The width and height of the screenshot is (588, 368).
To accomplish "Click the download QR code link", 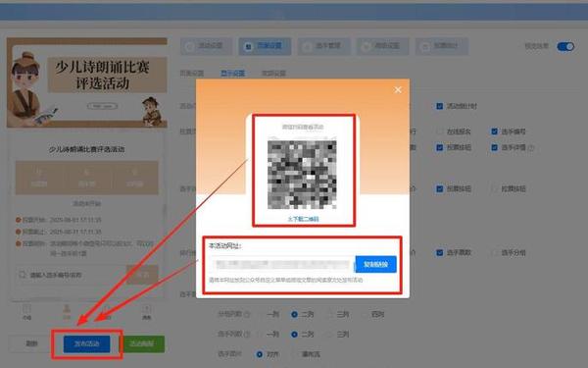I will 303,219.
